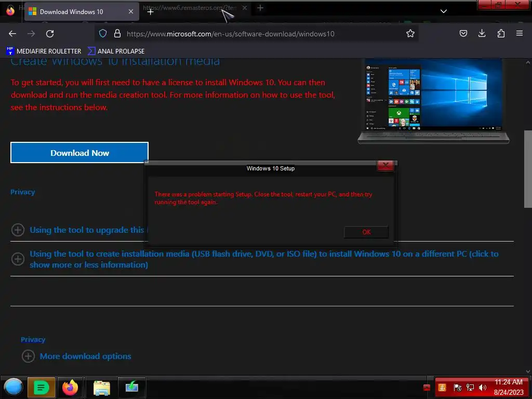Image resolution: width=532 pixels, height=399 pixels.
Task: Select the Download Windows 10 tab
Action: point(82,11)
